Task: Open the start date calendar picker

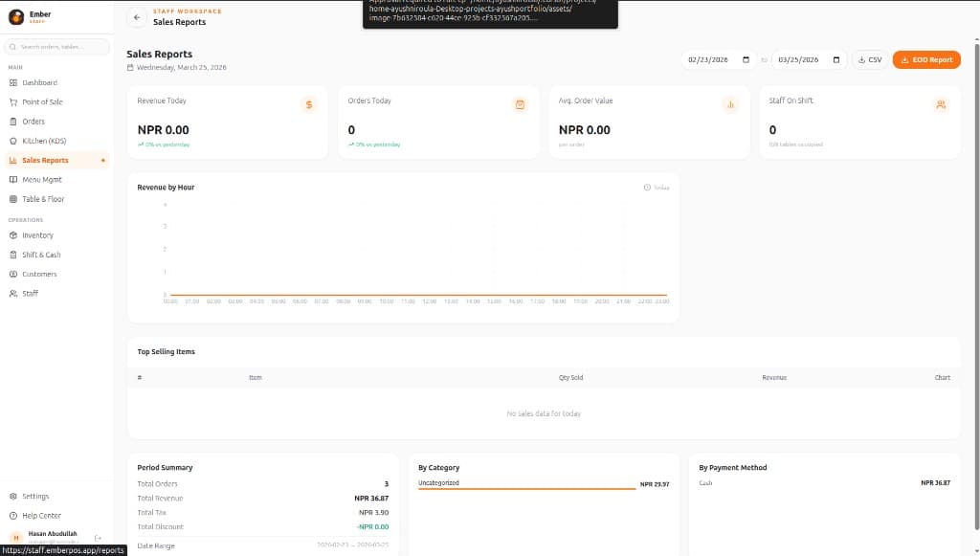Action: pyautogui.click(x=746, y=59)
